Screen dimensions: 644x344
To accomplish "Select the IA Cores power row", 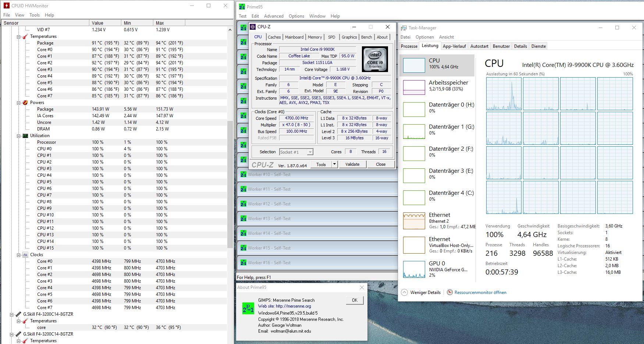I will coord(114,116).
